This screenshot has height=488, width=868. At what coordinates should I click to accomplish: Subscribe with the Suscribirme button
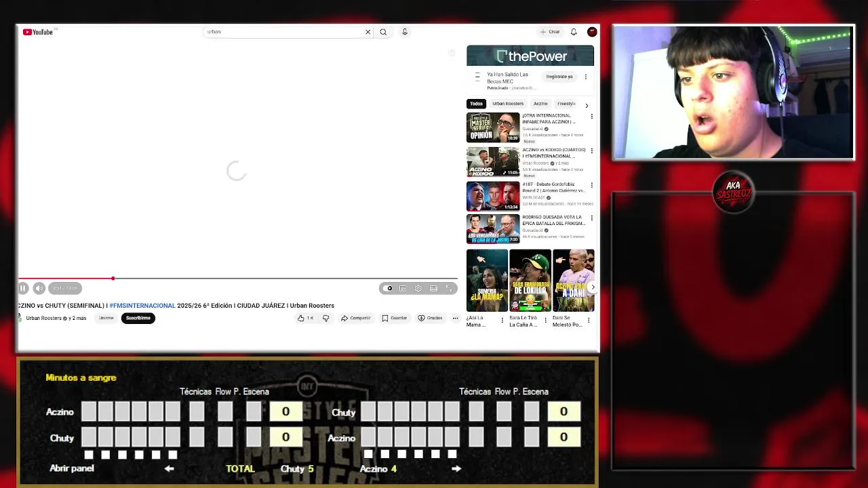tap(138, 318)
